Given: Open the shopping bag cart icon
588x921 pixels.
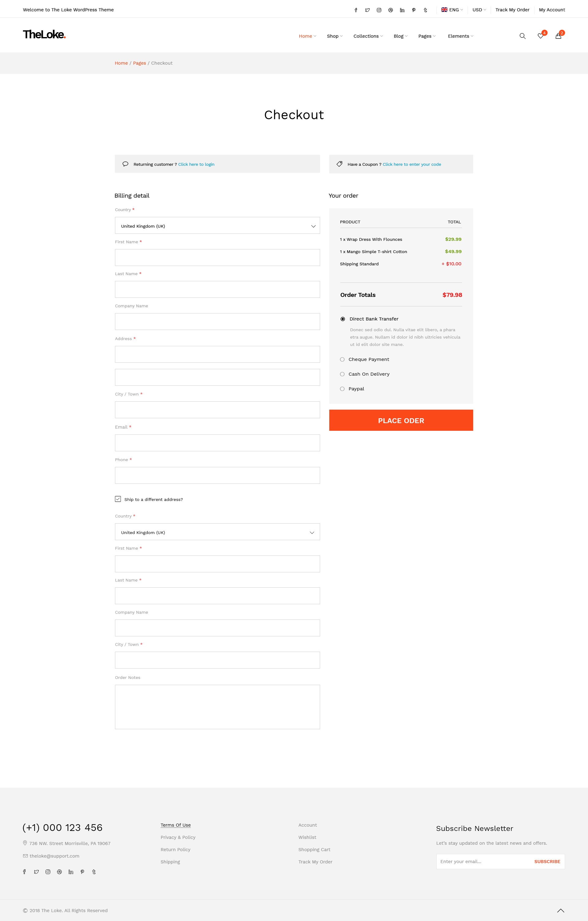Looking at the screenshot, I should tap(558, 36).
